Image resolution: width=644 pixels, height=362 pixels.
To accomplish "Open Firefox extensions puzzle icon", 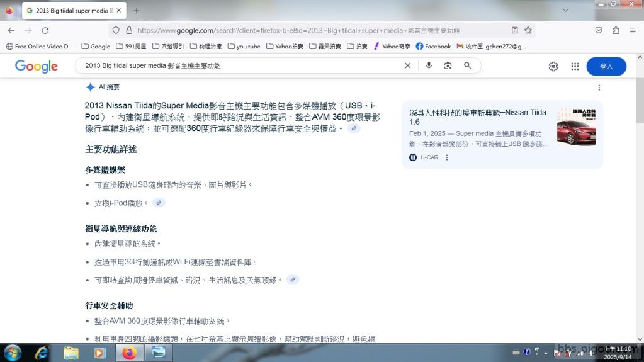I will [616, 30].
